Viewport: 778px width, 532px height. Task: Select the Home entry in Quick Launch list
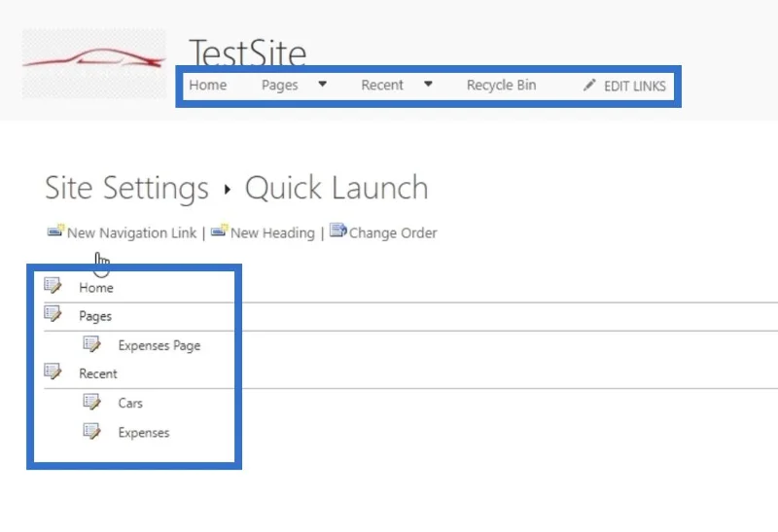tap(96, 288)
